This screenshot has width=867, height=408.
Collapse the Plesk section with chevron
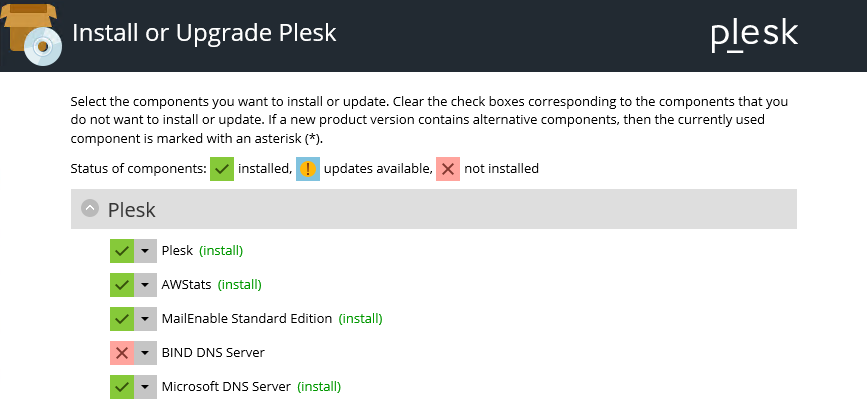pyautogui.click(x=90, y=209)
